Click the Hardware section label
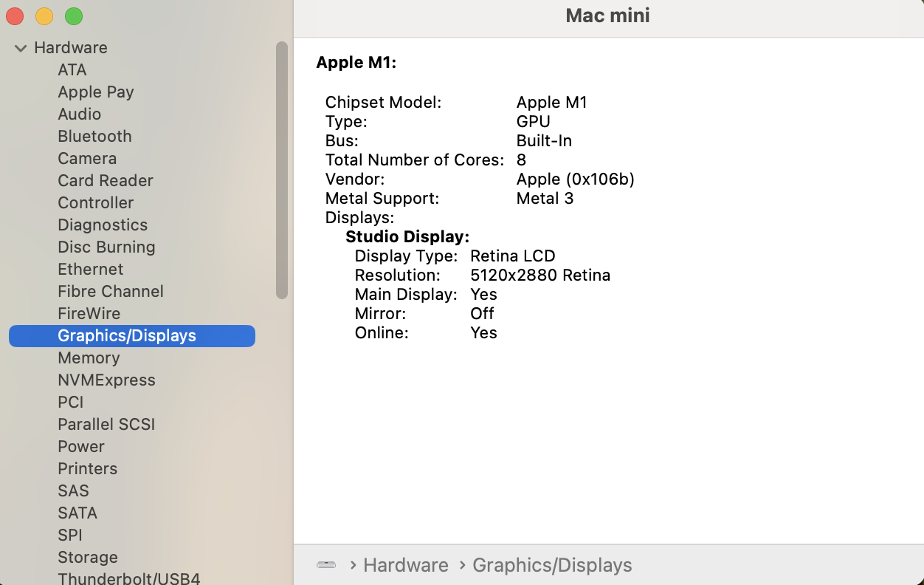This screenshot has height=585, width=924. point(71,47)
